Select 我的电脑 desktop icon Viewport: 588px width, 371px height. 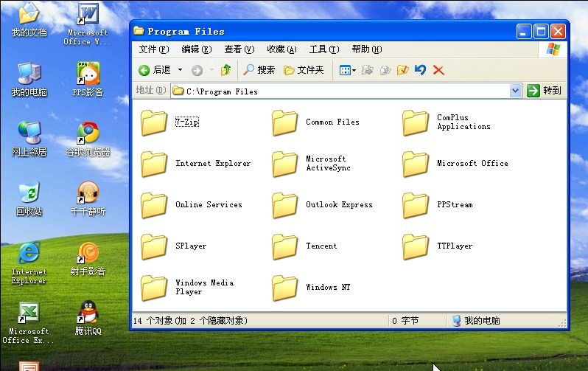[29, 79]
